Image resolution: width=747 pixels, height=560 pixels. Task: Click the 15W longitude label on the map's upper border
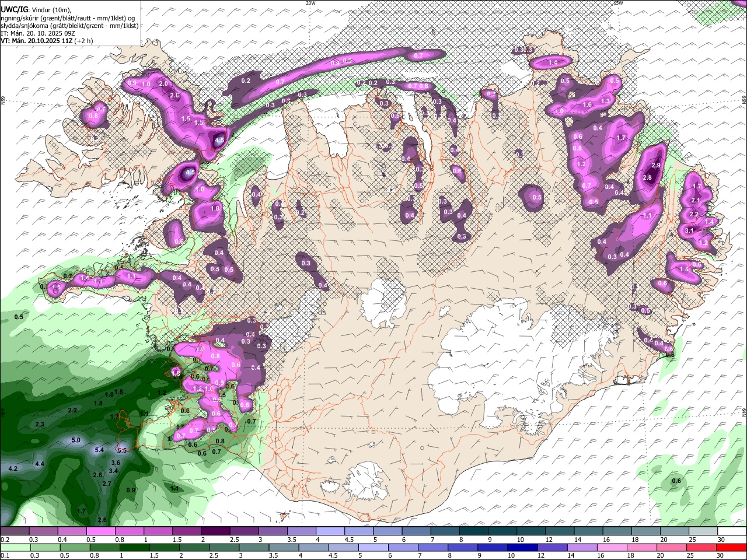618,3
